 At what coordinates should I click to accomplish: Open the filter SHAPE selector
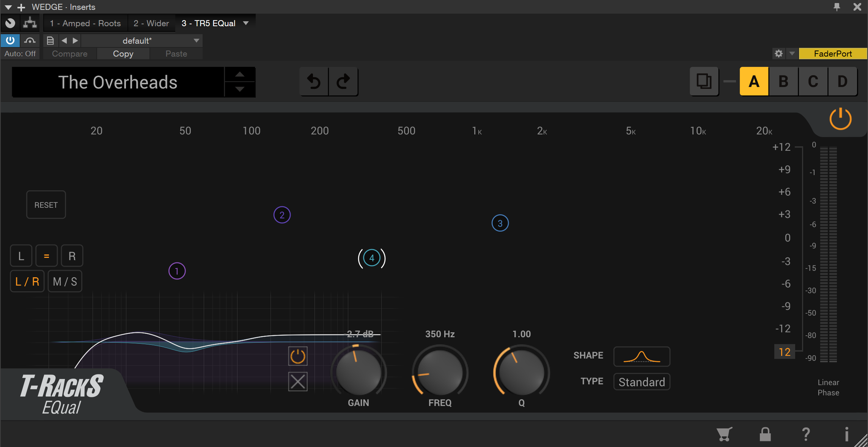[642, 356]
